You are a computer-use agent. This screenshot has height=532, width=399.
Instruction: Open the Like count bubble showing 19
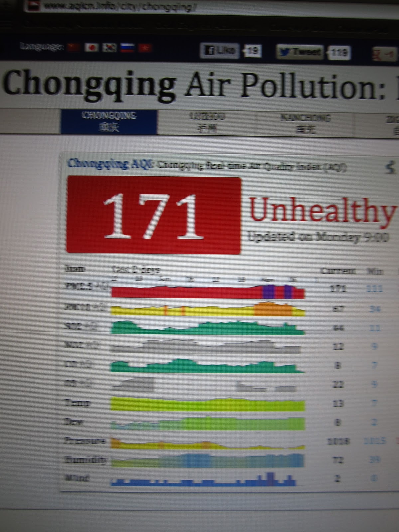[252, 51]
